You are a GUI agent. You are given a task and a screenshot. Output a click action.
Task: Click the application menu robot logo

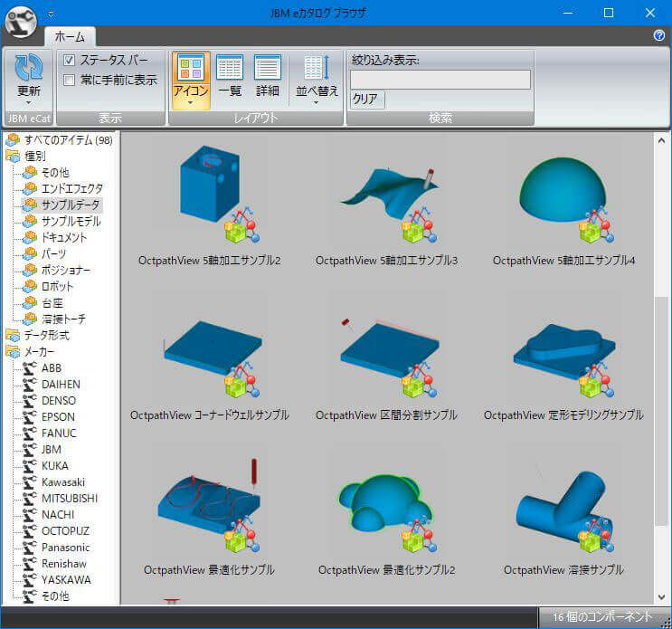(x=21, y=21)
